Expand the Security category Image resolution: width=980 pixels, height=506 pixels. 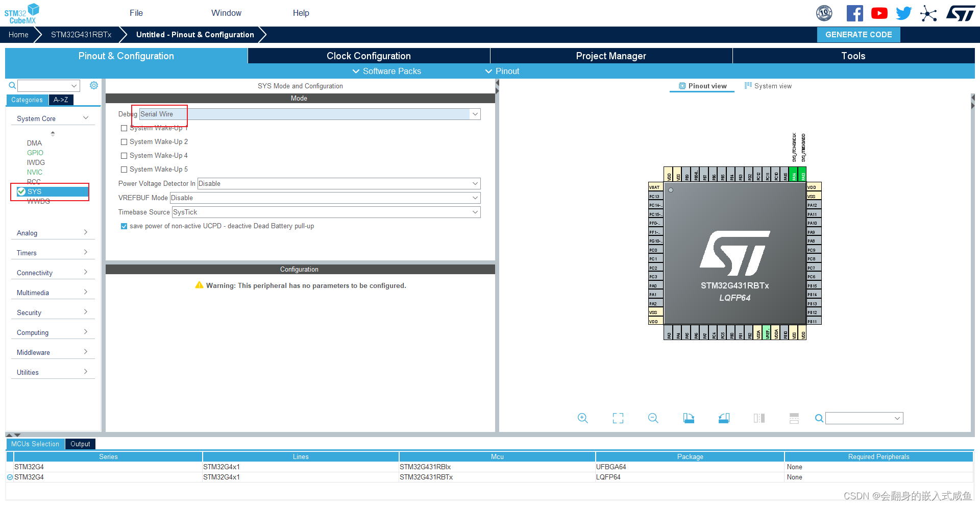(x=53, y=312)
